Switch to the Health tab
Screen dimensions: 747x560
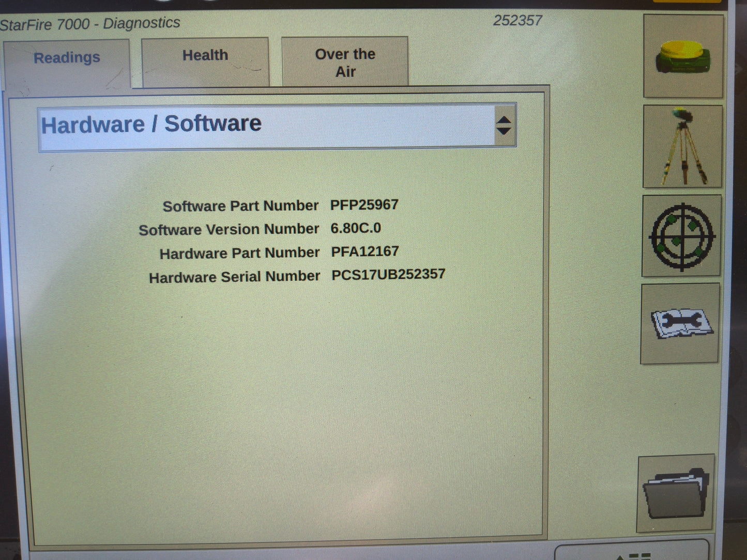pyautogui.click(x=205, y=61)
